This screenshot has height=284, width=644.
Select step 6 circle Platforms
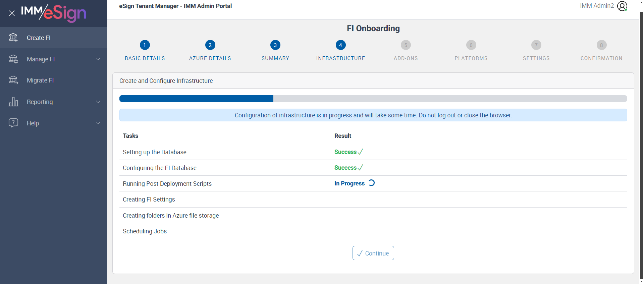coord(471,45)
